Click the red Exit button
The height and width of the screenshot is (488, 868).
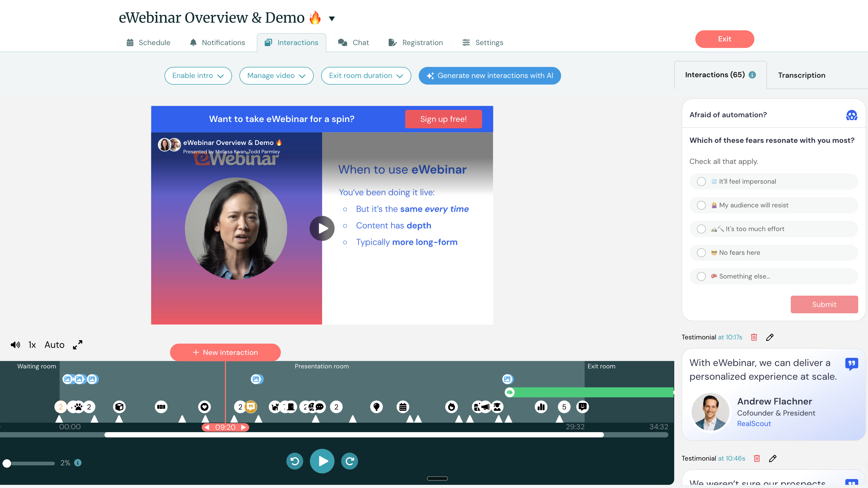tap(725, 39)
